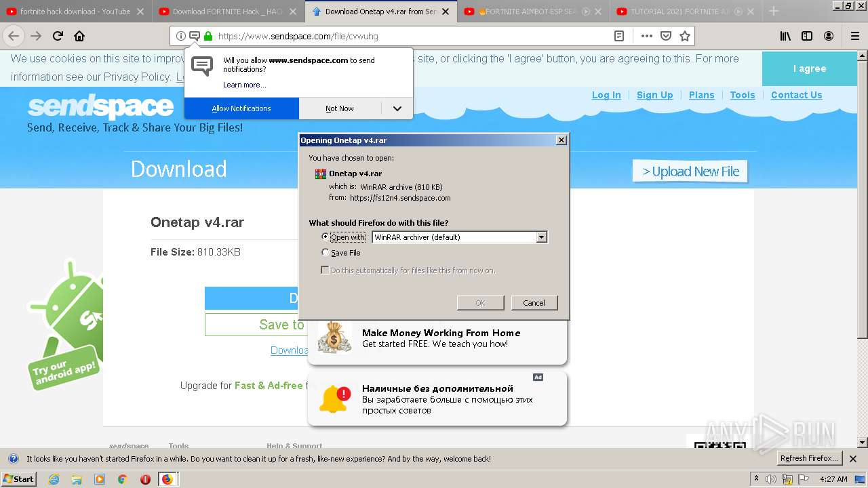Reload the current page
The image size is (868, 488).
[x=58, y=37]
